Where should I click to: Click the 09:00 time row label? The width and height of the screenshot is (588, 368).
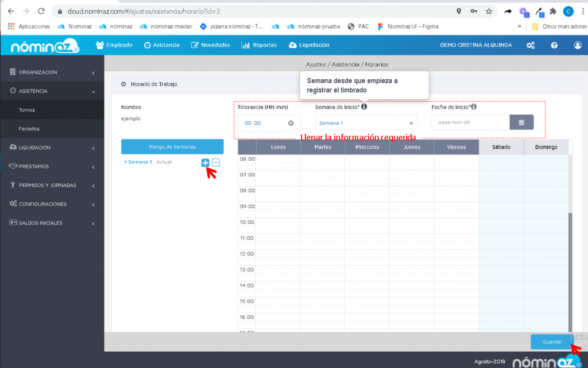point(247,207)
